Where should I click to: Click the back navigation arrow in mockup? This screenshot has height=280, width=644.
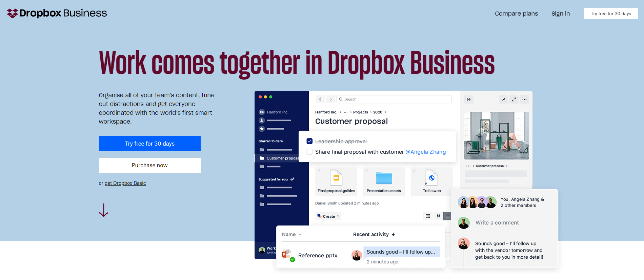tap(320, 99)
